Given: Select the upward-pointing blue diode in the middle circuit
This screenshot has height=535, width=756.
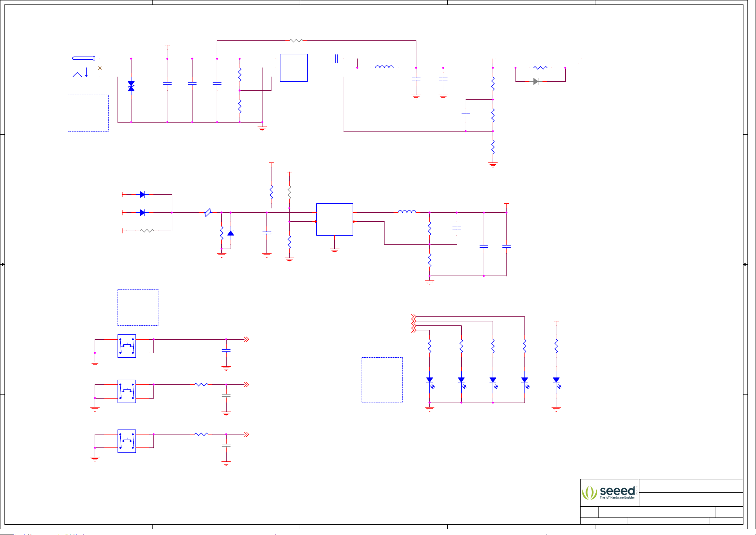Looking at the screenshot, I should (x=231, y=233).
